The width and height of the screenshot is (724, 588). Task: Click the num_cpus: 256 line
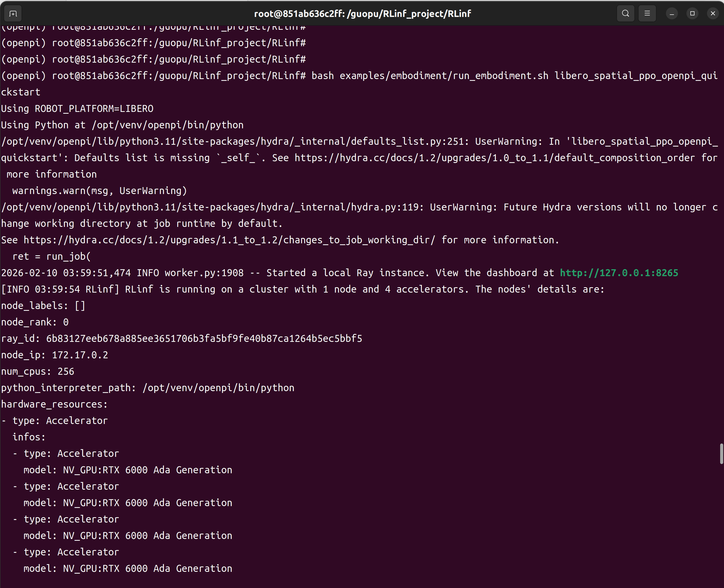coord(37,372)
